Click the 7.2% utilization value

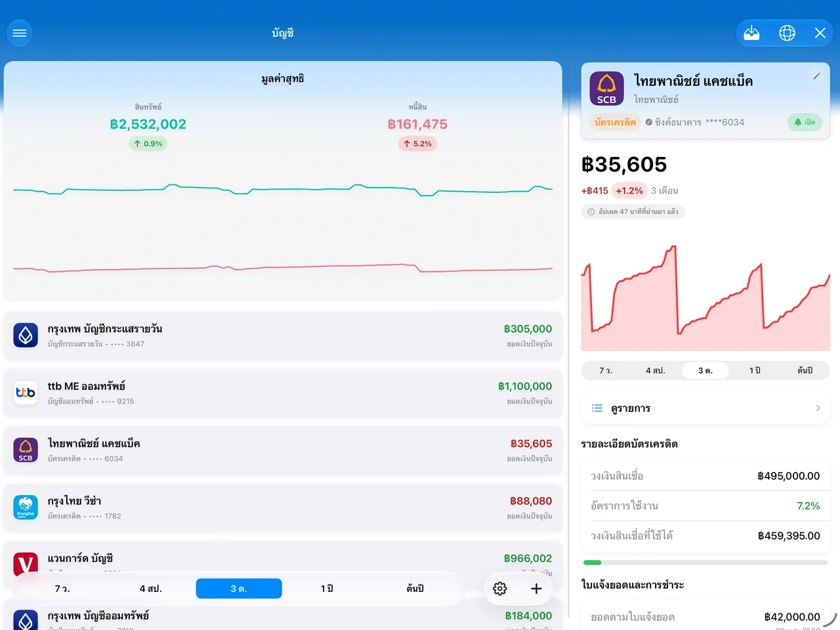tap(808, 506)
